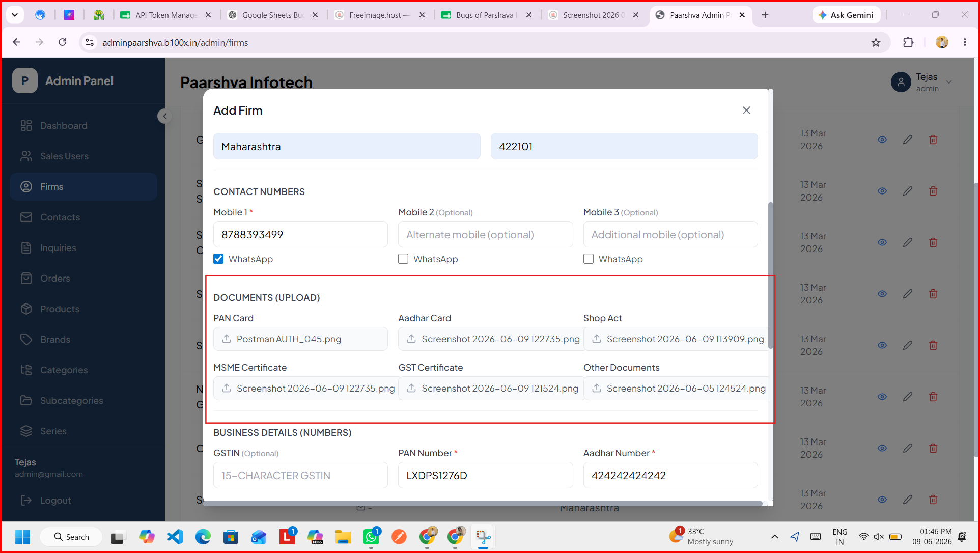The width and height of the screenshot is (980, 553).
Task: Click the Aadhar Number field
Action: (x=670, y=475)
